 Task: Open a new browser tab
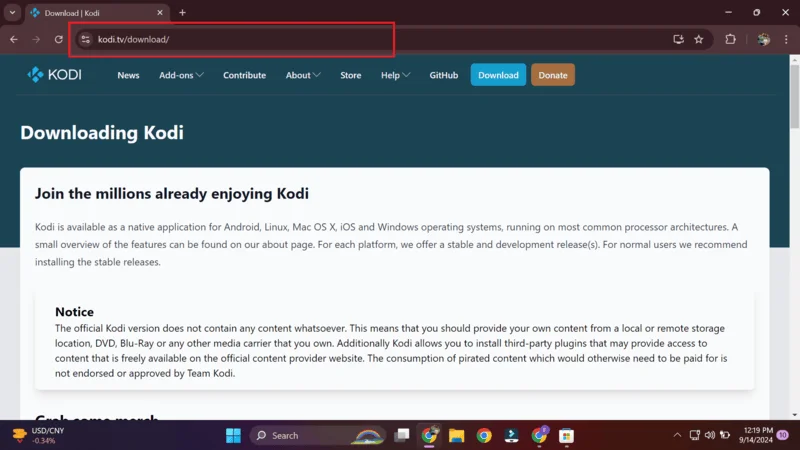(182, 13)
